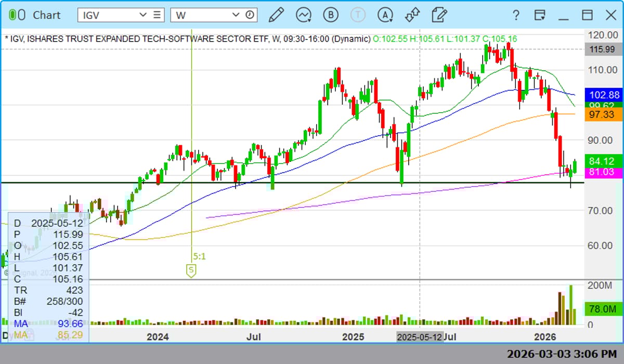Open the line study tool icon
Image resolution: width=624 pixels, height=364 pixels.
pyautogui.click(x=303, y=15)
